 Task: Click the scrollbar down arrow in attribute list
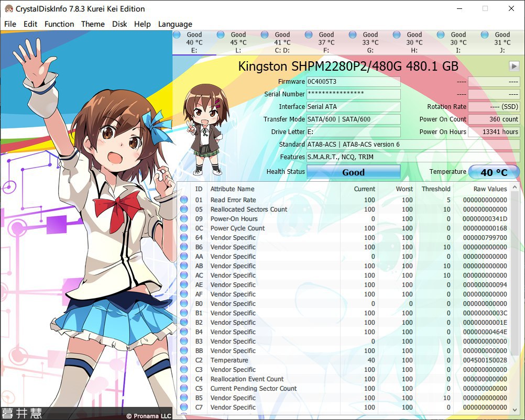515,409
